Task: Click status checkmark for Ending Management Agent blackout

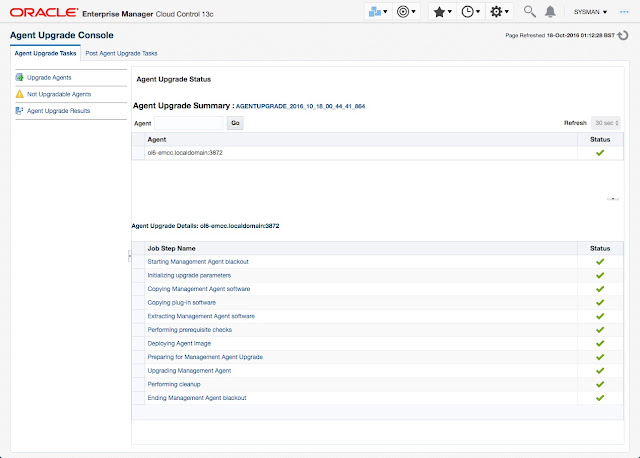Action: 600,398
